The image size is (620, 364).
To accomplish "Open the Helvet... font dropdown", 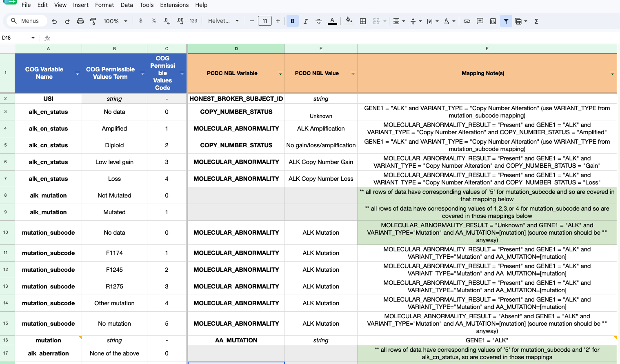I will [223, 21].
